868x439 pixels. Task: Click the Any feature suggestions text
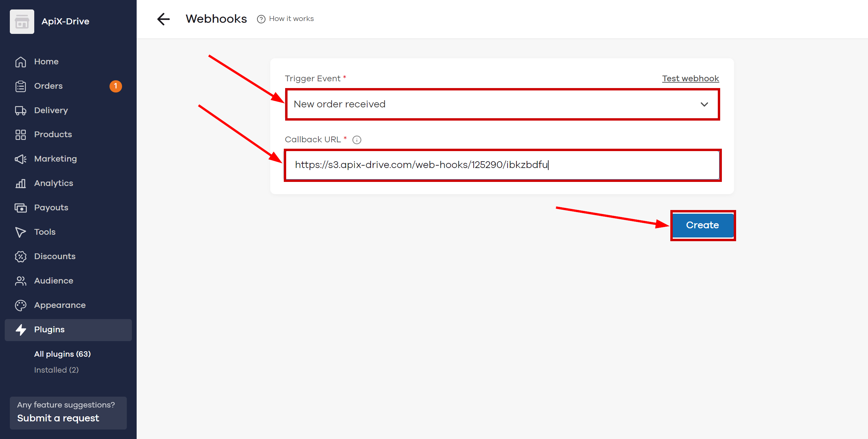tap(66, 405)
